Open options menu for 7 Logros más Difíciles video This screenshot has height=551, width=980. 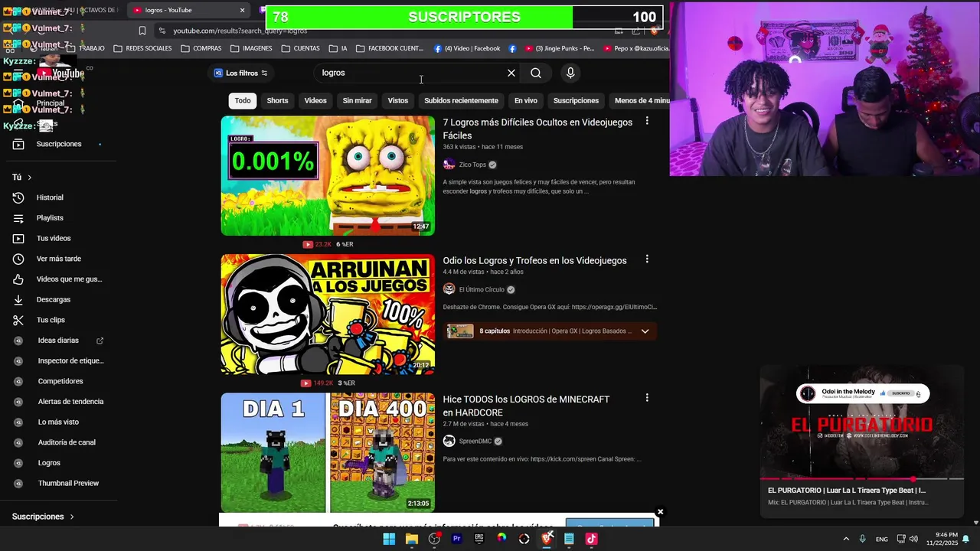[x=647, y=121]
